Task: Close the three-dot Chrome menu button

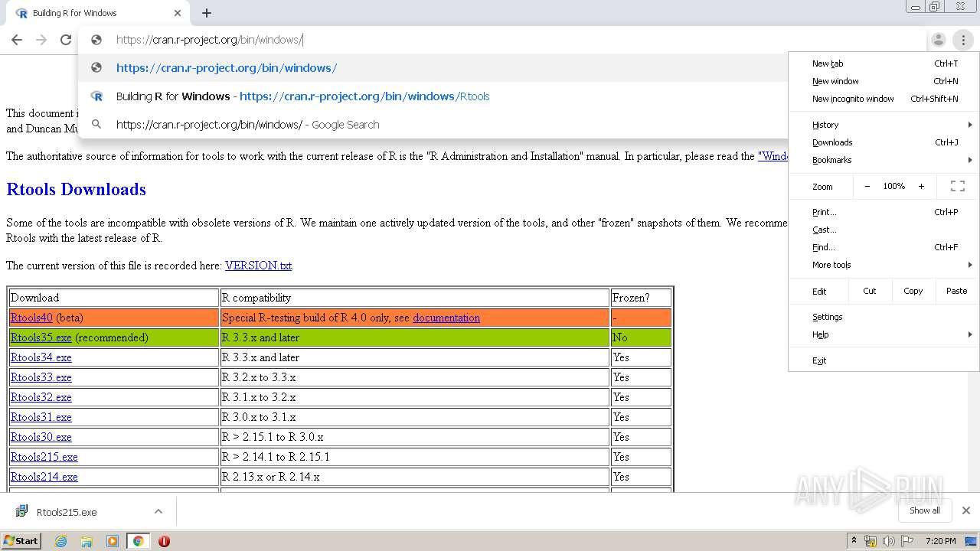Action: 963,40
